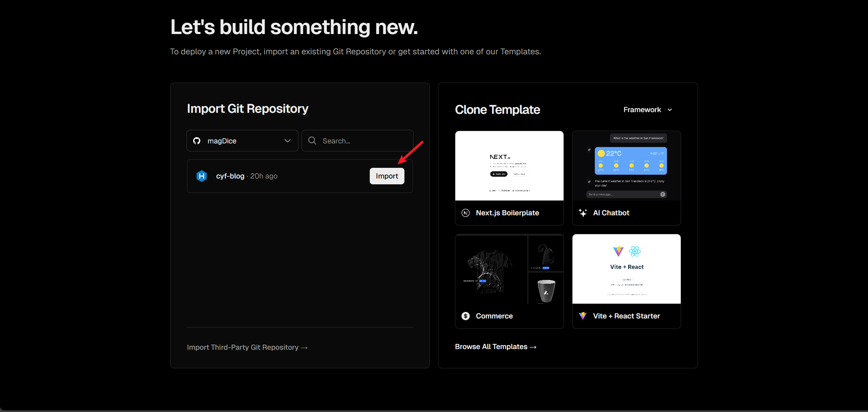Image resolution: width=868 pixels, height=412 pixels.
Task: Click the GitHub icon beside magDice
Action: click(x=197, y=141)
